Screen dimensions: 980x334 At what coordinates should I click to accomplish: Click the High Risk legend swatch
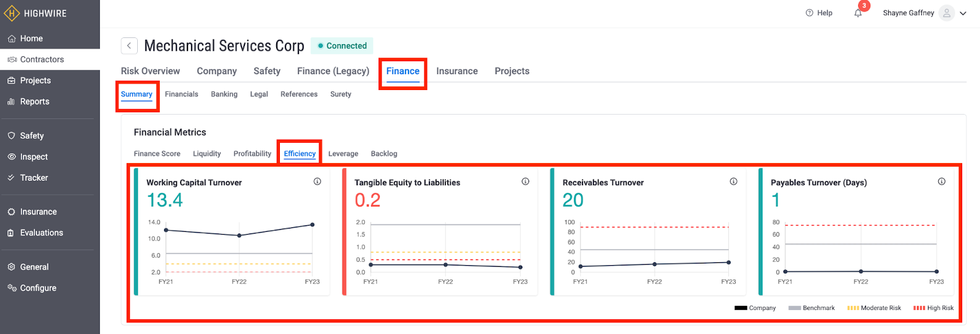point(919,308)
